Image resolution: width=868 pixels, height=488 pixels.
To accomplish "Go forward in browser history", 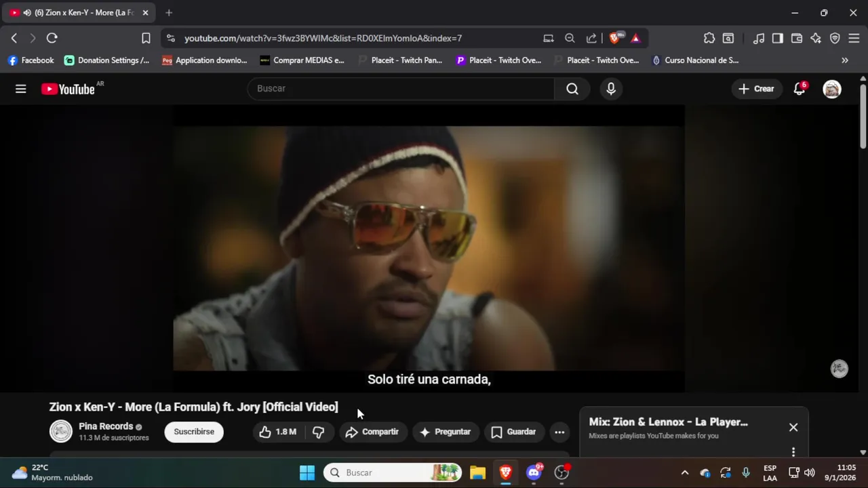I will pos(33,38).
